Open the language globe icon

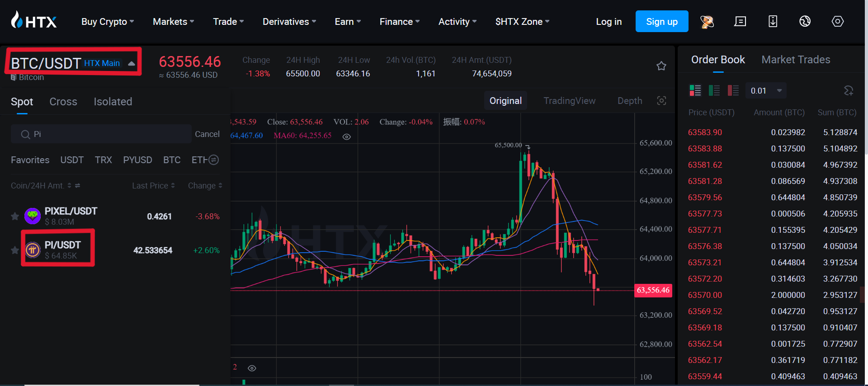click(x=805, y=21)
